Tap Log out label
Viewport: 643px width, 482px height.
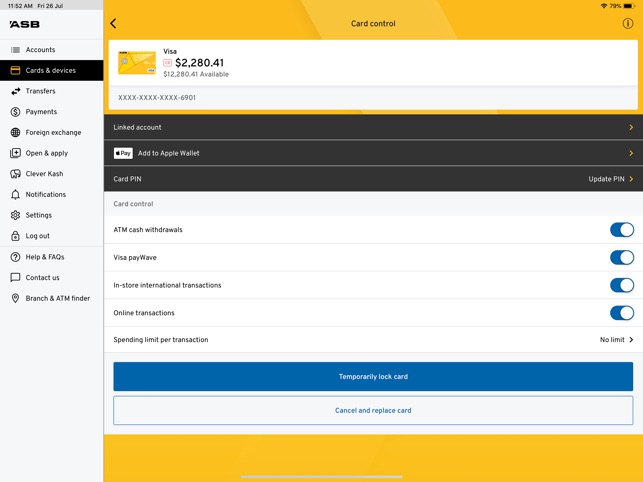pos(37,236)
